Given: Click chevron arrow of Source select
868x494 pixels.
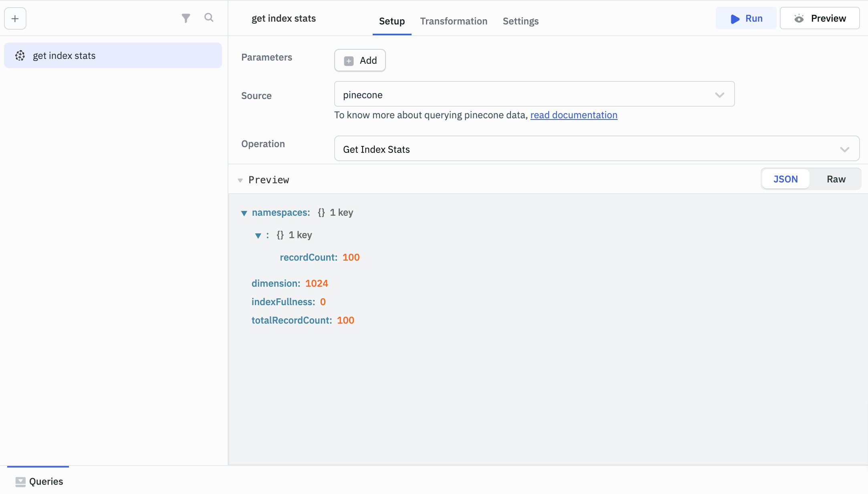Looking at the screenshot, I should [x=720, y=95].
